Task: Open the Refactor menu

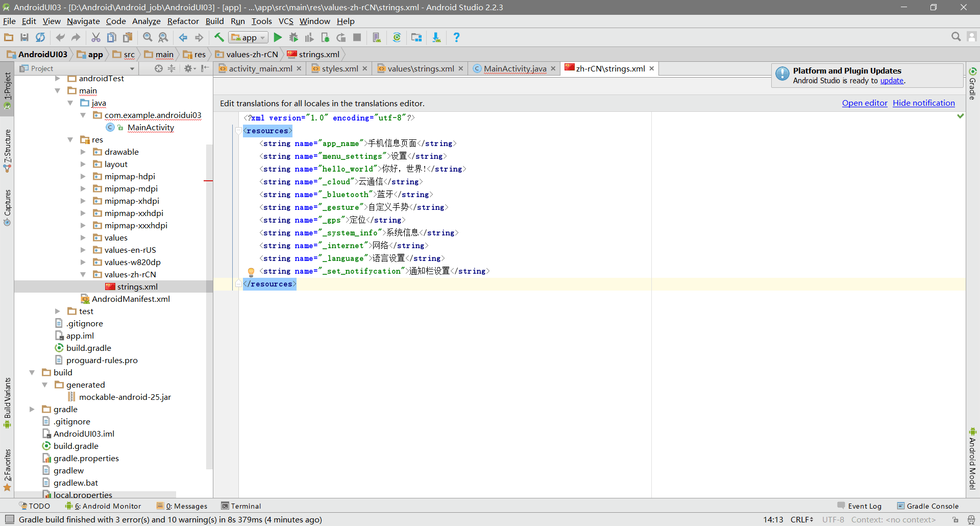Action: (183, 21)
